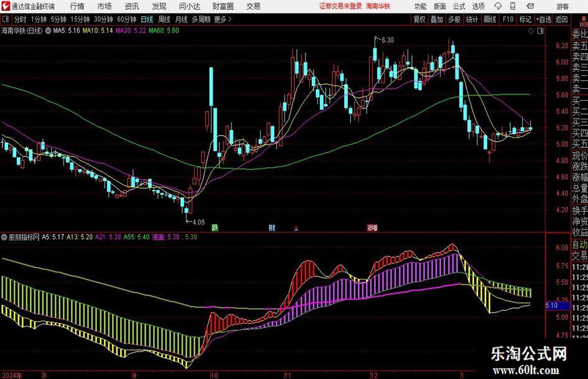Open the headset customer service icon

(498, 6)
